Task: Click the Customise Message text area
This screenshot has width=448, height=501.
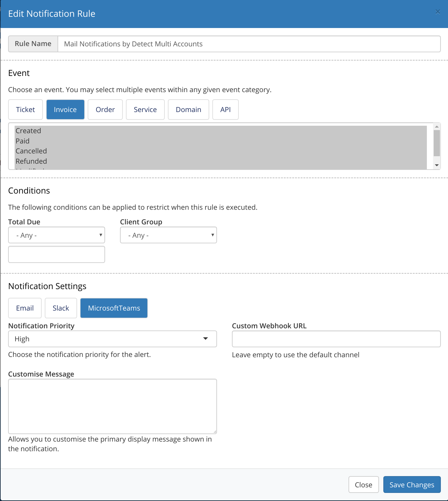Action: (113, 406)
